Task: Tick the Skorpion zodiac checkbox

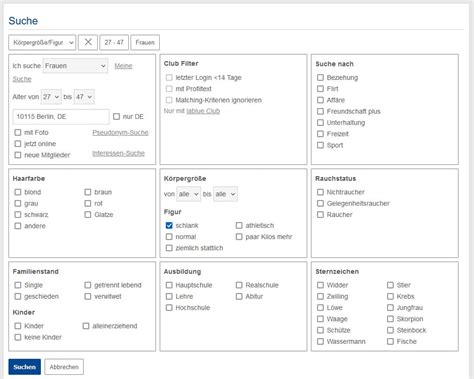Action: click(390, 319)
